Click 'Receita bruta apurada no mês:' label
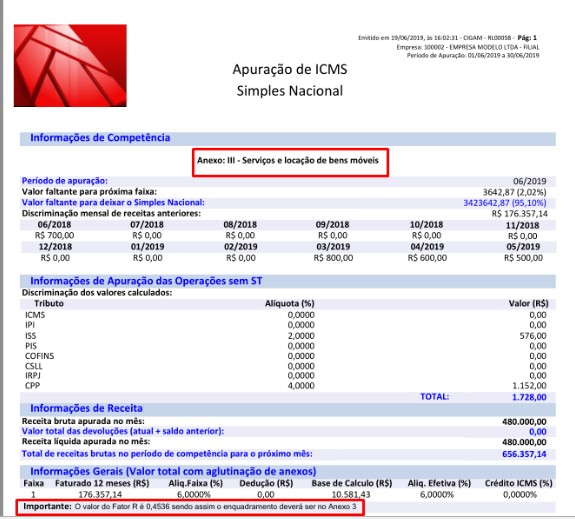The width and height of the screenshot is (575, 519). click(83, 421)
